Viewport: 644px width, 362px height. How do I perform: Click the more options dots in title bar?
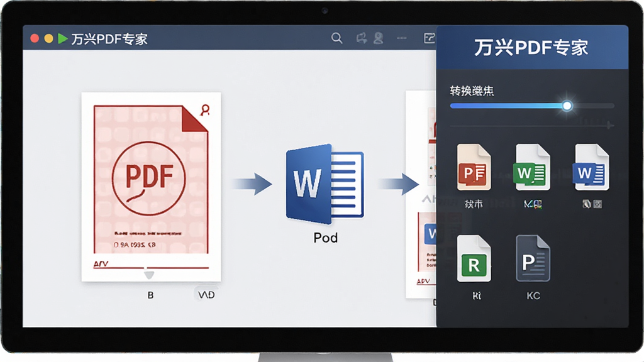(x=402, y=38)
